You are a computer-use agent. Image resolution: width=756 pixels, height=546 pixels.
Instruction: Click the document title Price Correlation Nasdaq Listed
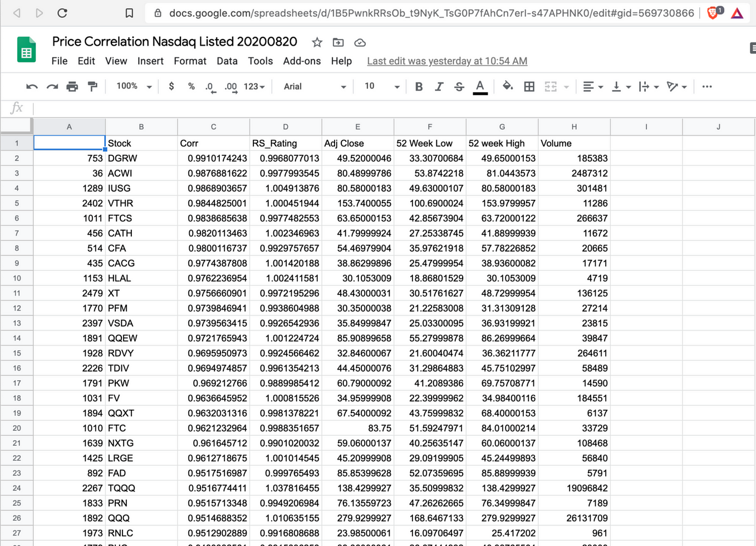tap(174, 42)
